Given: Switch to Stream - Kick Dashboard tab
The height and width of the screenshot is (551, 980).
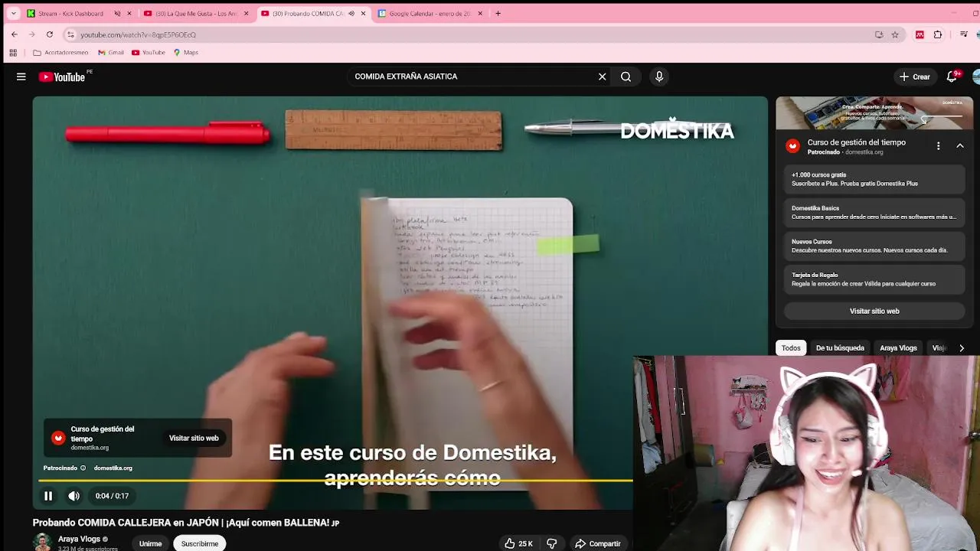Looking at the screenshot, I should [70, 13].
